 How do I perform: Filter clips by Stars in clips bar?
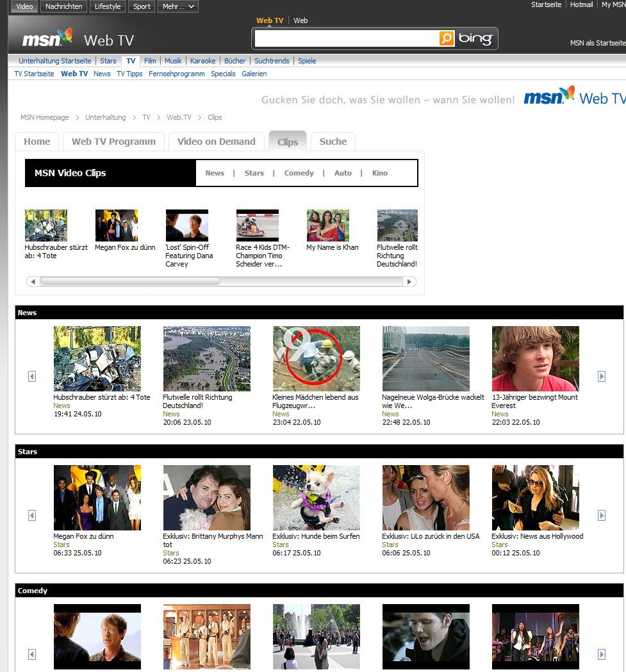254,173
